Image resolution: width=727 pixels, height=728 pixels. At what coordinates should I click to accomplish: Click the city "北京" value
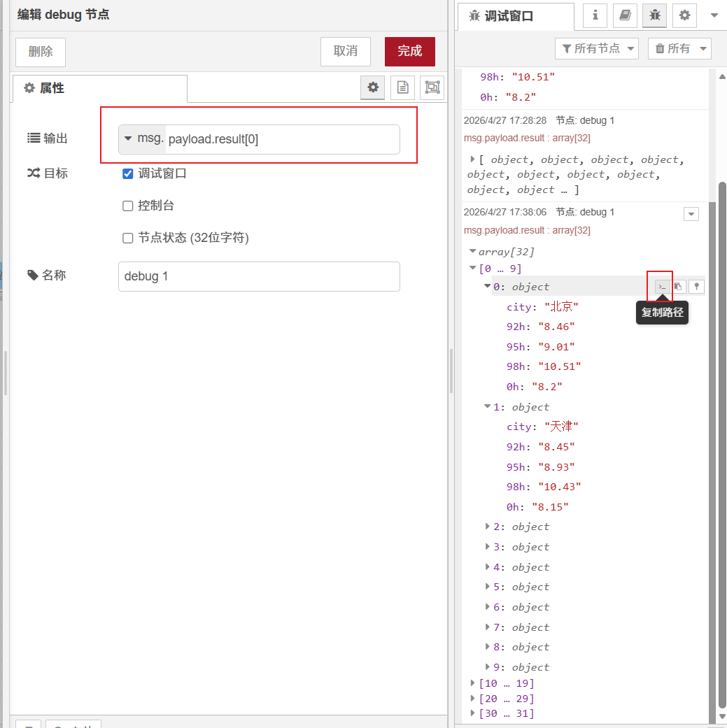click(x=561, y=307)
